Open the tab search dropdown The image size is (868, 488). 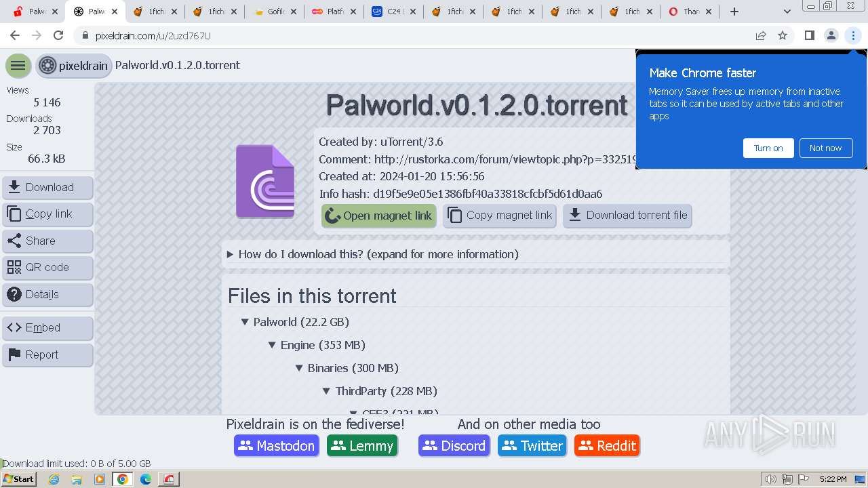[x=787, y=12]
